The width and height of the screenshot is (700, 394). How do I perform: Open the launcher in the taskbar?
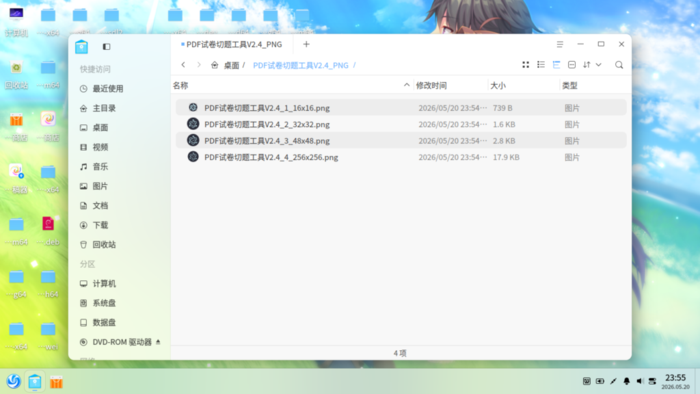[13, 381]
